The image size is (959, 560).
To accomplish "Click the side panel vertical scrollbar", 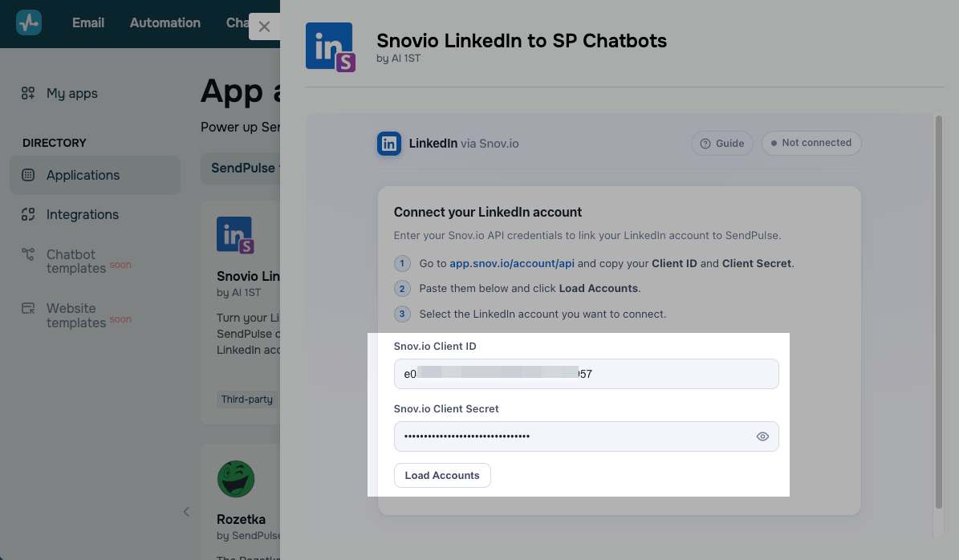I will pos(939,312).
